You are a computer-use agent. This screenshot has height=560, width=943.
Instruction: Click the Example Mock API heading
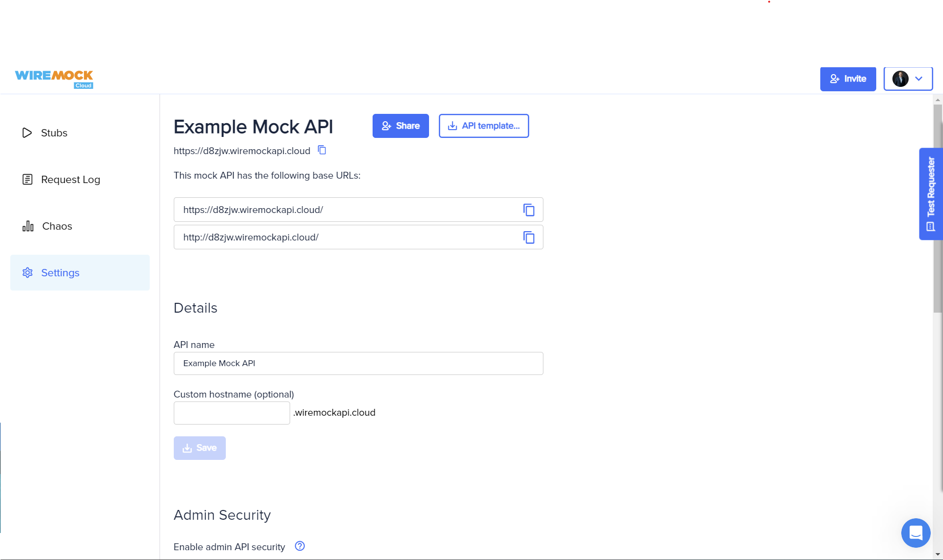[253, 127]
